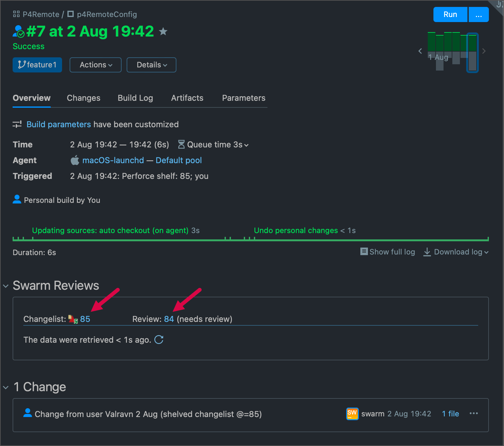This screenshot has width=504, height=446.
Task: Collapse the 1 Change section
Action: click(6, 387)
